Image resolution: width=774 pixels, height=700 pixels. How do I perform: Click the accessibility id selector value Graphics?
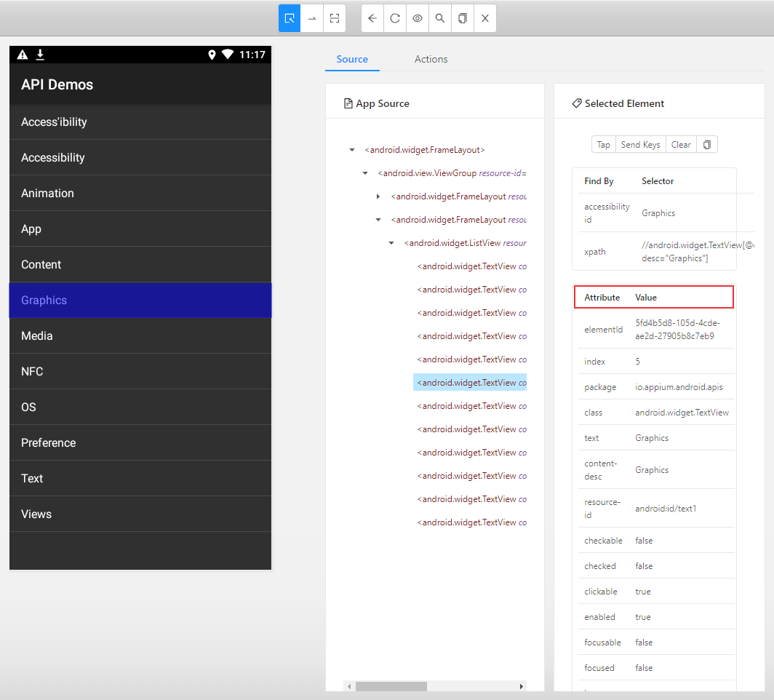pyautogui.click(x=658, y=213)
